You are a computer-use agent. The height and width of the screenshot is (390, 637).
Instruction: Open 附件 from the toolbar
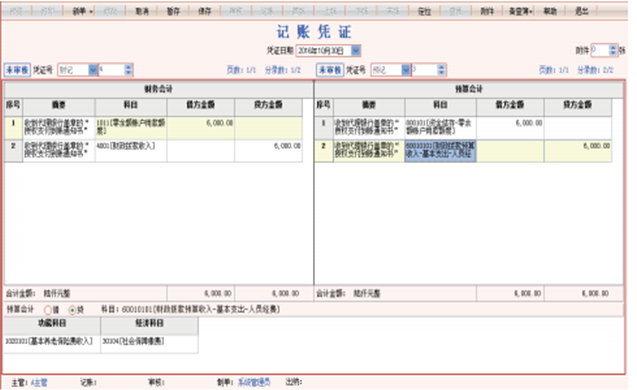click(x=487, y=11)
